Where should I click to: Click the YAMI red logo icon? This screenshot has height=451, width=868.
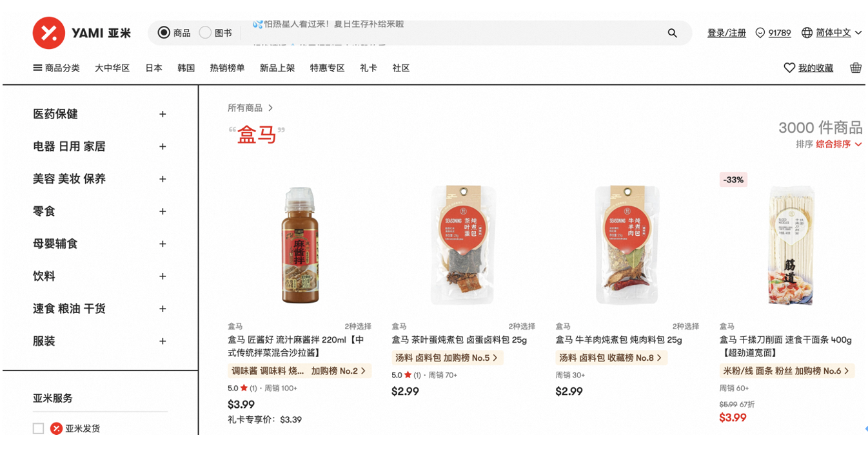tap(49, 33)
